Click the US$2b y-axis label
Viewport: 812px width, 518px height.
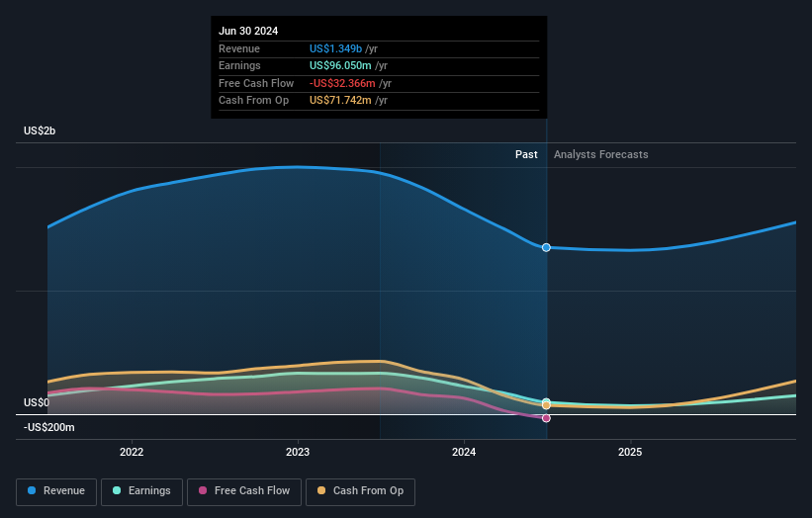40,130
